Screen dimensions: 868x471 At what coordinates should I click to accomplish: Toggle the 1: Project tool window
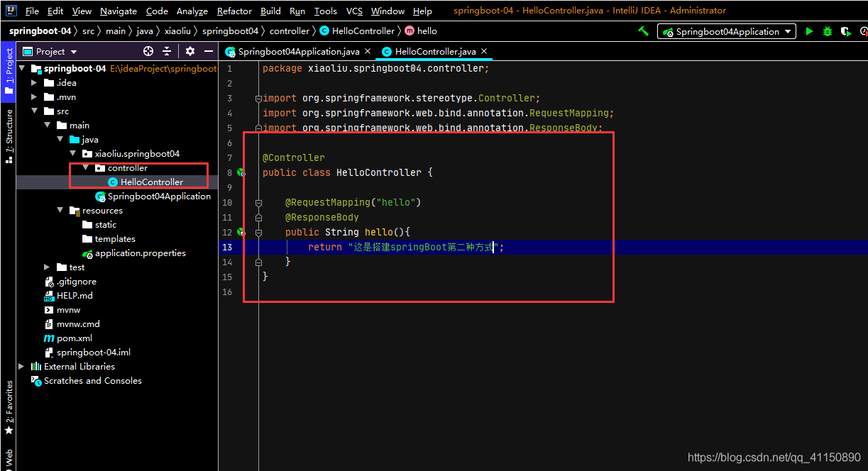pos(9,72)
